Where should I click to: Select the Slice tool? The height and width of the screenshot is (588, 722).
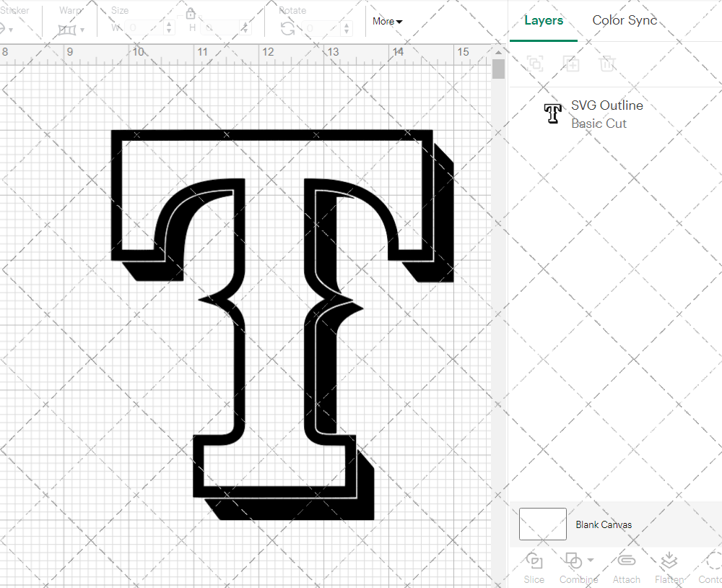click(534, 568)
